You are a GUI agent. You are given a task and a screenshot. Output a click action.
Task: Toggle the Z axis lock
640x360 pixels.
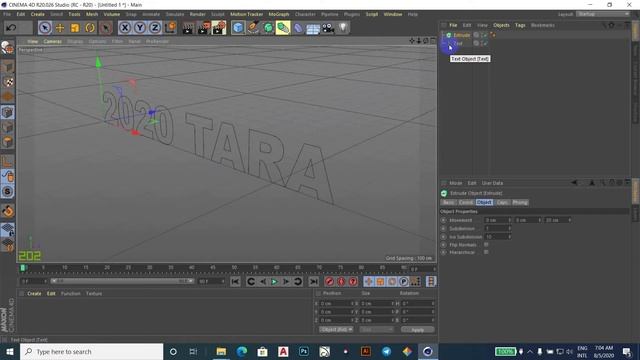coord(155,28)
